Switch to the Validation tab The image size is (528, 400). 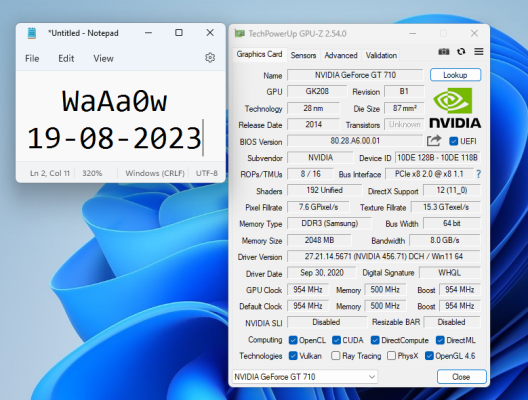pos(381,55)
